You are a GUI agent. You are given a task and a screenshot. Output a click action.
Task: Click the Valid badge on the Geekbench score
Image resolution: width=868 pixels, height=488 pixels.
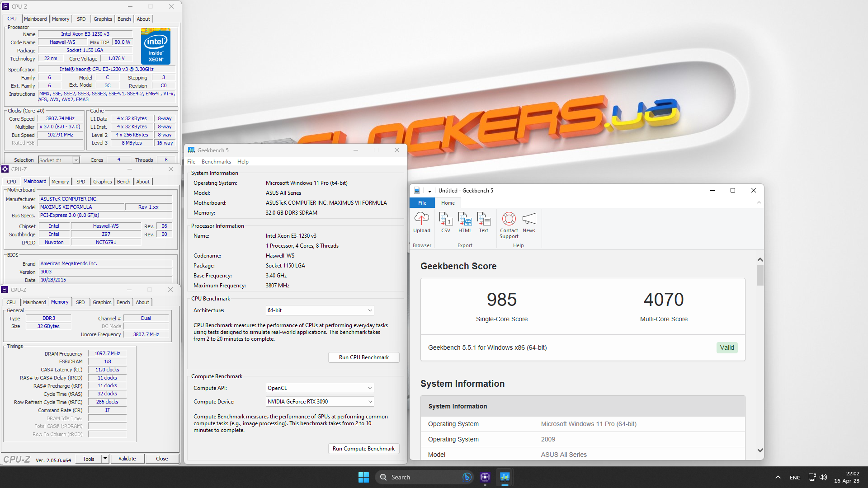727,347
